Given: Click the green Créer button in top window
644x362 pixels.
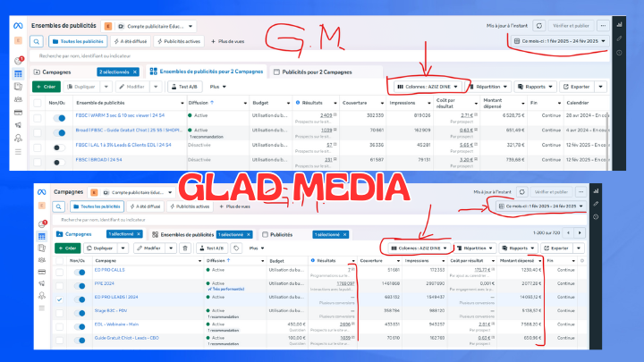Looking at the screenshot, I should [x=47, y=87].
